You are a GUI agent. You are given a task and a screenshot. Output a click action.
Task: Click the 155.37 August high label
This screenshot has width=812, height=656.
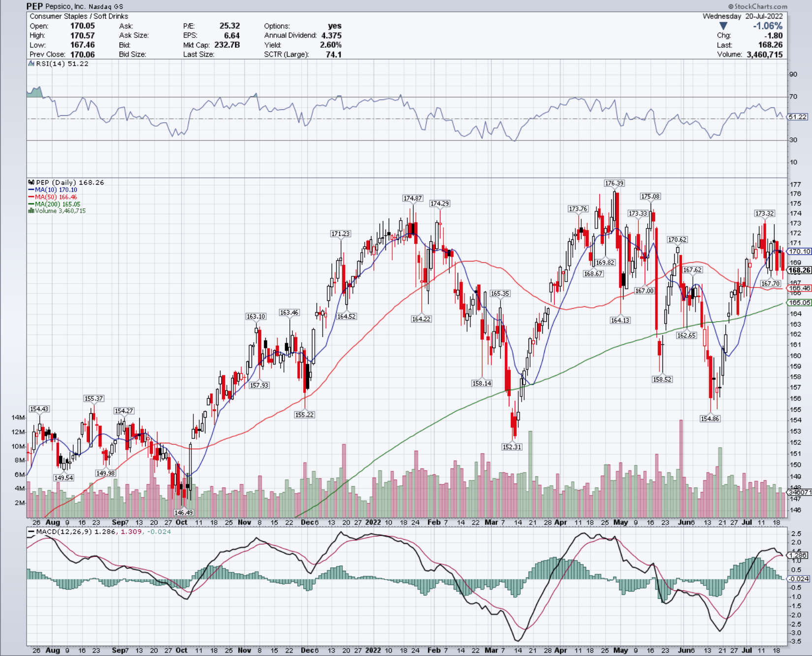coord(94,399)
